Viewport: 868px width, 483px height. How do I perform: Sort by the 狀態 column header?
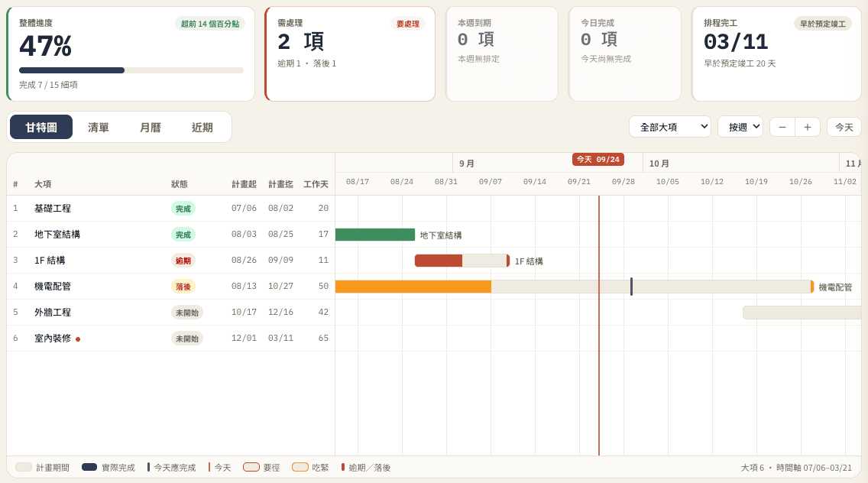pos(180,184)
